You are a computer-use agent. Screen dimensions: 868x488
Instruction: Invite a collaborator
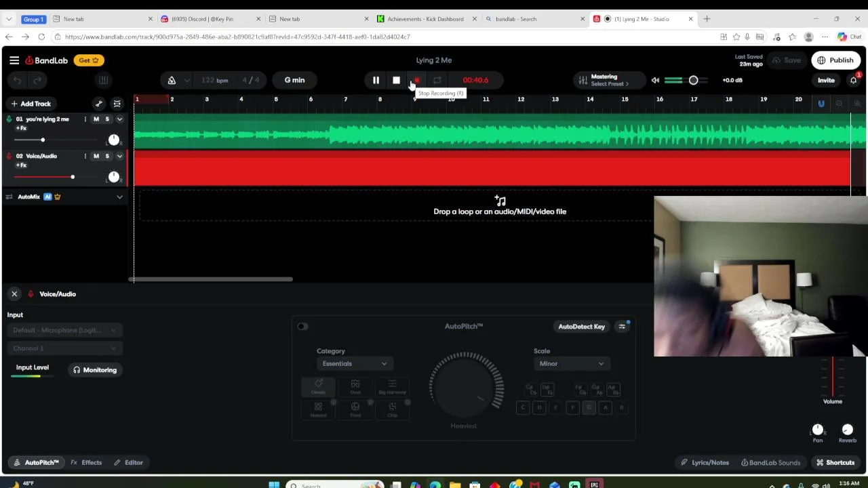pyautogui.click(x=826, y=80)
